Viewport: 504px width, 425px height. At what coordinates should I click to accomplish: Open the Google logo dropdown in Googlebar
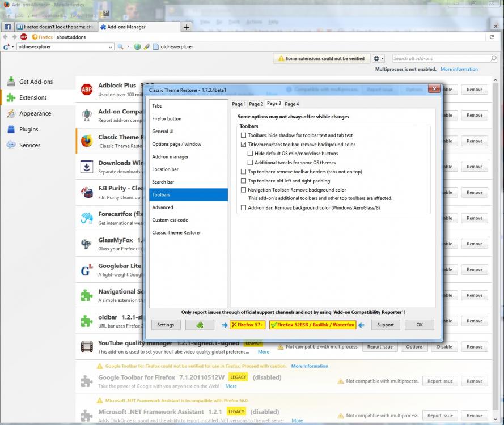coord(7,46)
